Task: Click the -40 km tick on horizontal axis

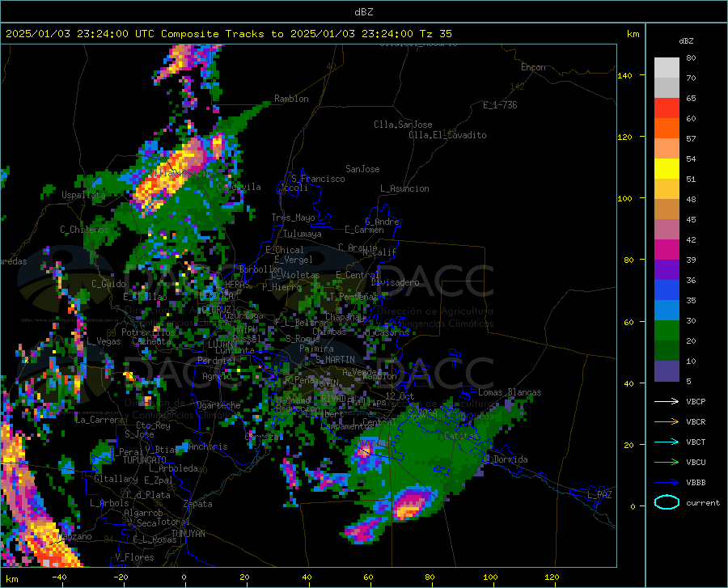Action: click(x=59, y=577)
